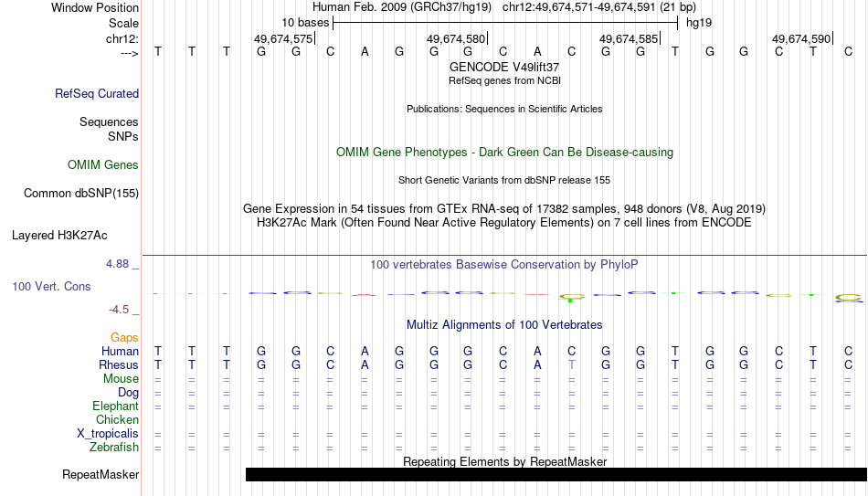Image resolution: width=868 pixels, height=496 pixels.
Task: Click Short Genetic Variants from dbSNP title
Action: pos(504,181)
